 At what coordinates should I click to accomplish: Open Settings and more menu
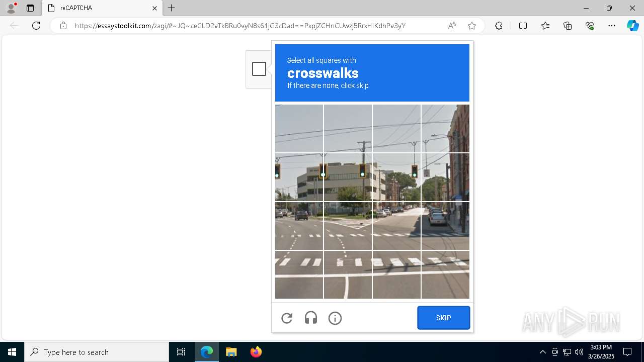(x=612, y=26)
